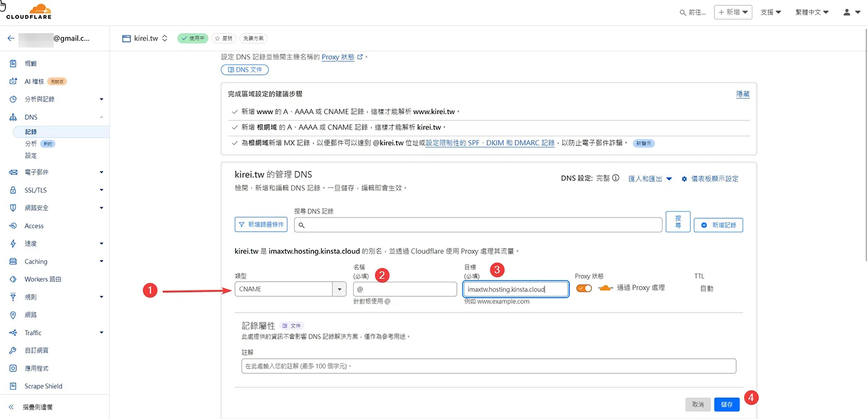The image size is (868, 419).
Task: Click the DNS sidebar icon
Action: tap(13, 117)
